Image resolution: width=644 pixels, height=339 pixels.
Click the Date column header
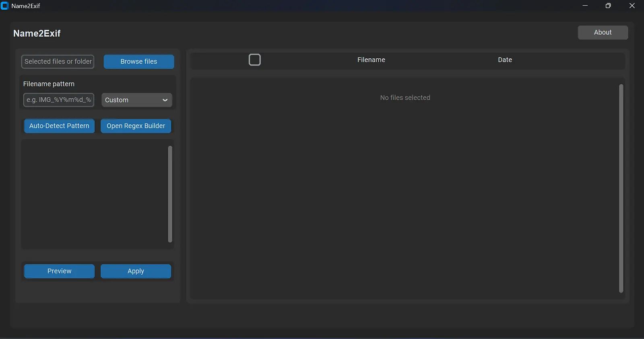[505, 60]
